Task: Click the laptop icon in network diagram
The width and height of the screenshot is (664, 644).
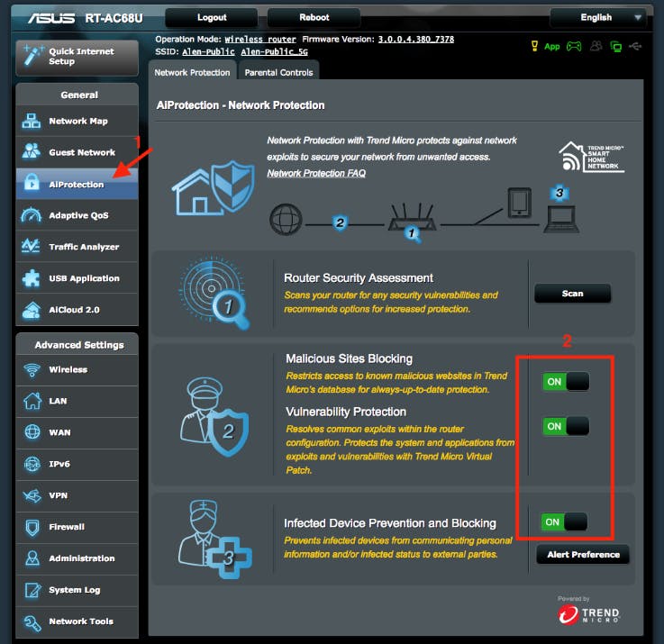Action: [x=561, y=220]
